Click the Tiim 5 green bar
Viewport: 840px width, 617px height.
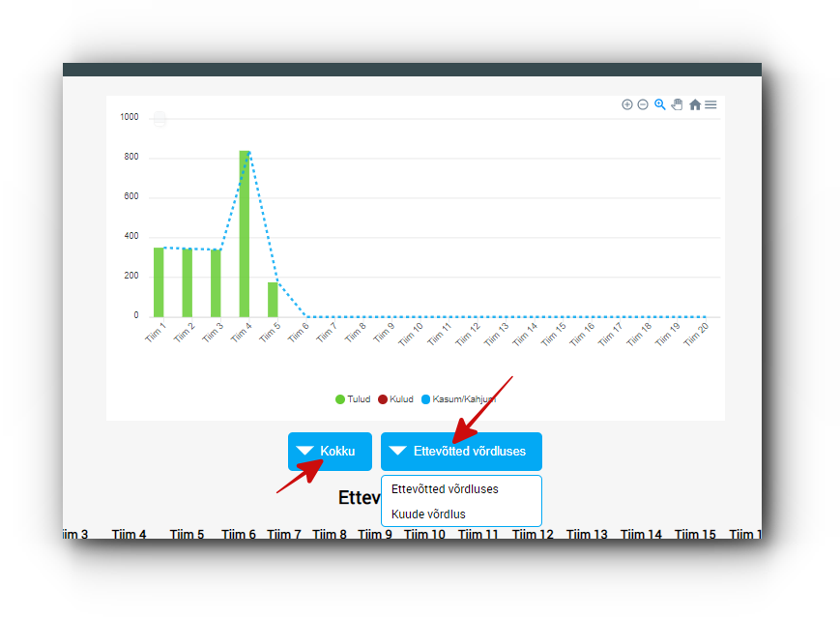pos(273,300)
